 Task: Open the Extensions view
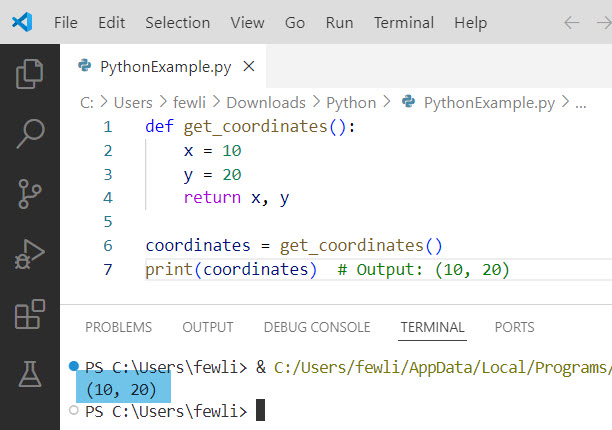30,314
